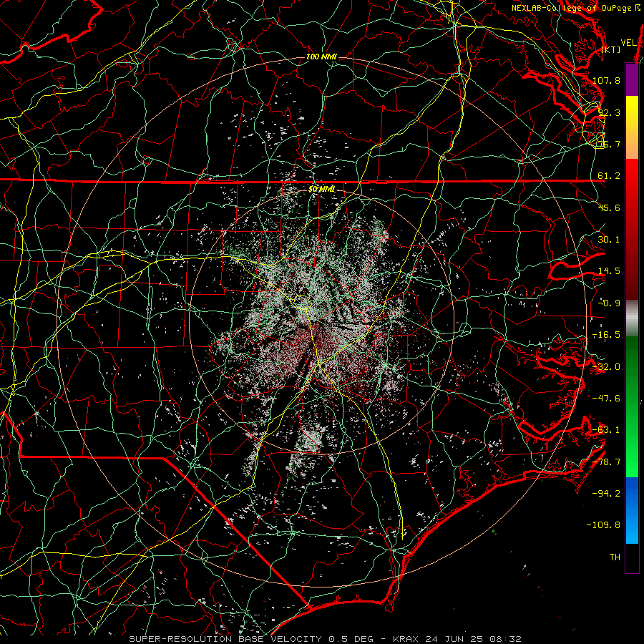Screen dimensions: 644x644
Task: Select the -78.7 scale value
Action: [606, 462]
